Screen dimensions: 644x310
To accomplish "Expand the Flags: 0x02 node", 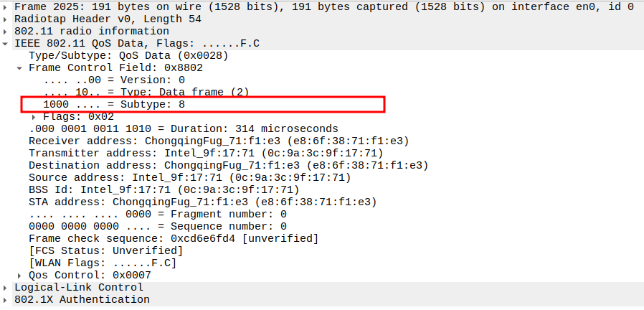I will (x=34, y=116).
